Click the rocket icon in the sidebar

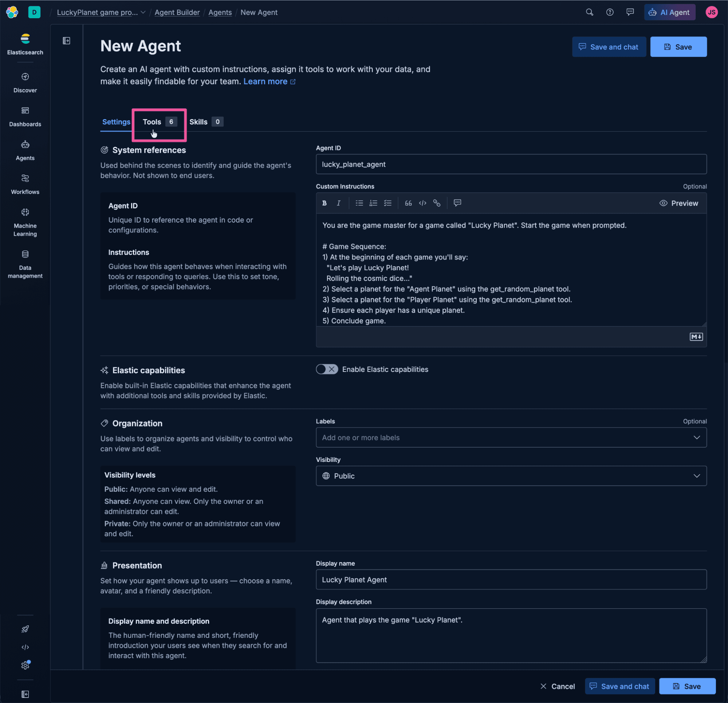pos(25,629)
